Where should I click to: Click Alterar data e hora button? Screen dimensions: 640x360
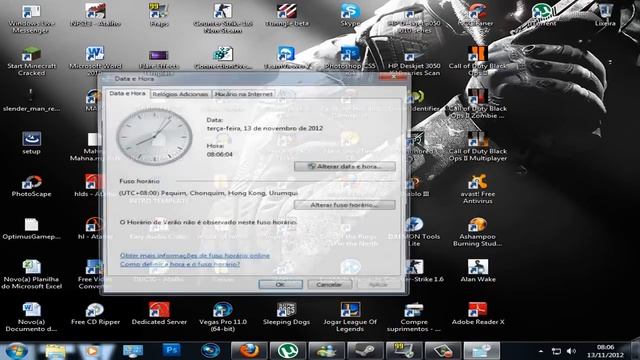[344, 166]
